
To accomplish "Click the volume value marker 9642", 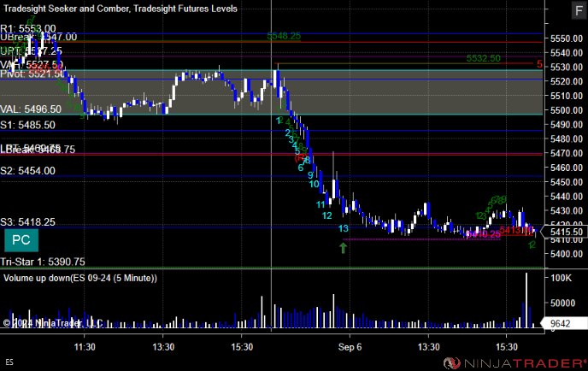I will tap(563, 323).
